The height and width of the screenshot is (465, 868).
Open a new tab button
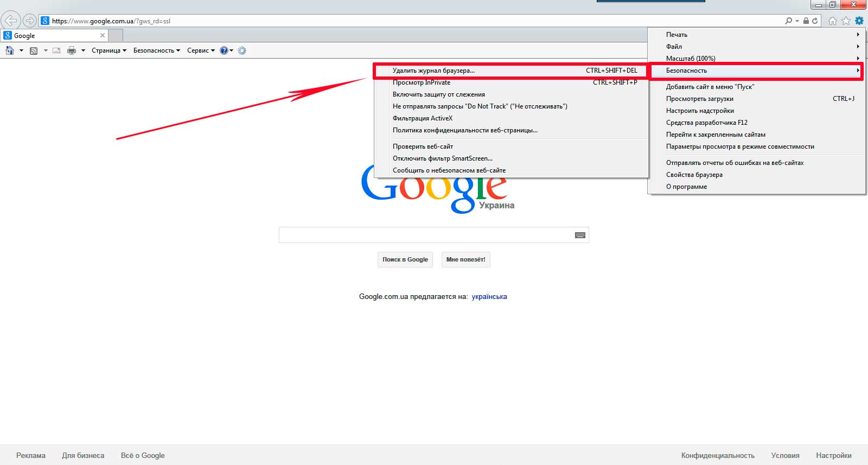click(116, 35)
